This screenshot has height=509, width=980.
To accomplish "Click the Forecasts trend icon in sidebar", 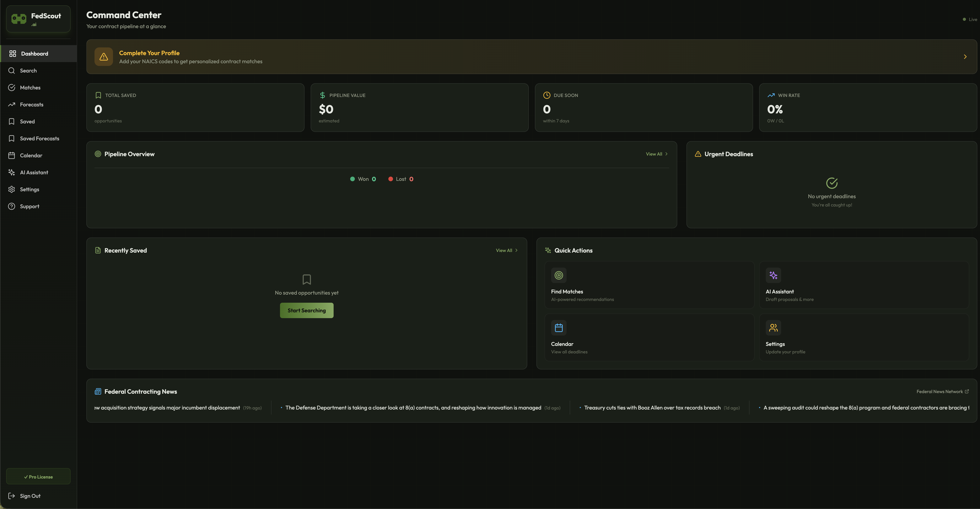I will (12, 105).
